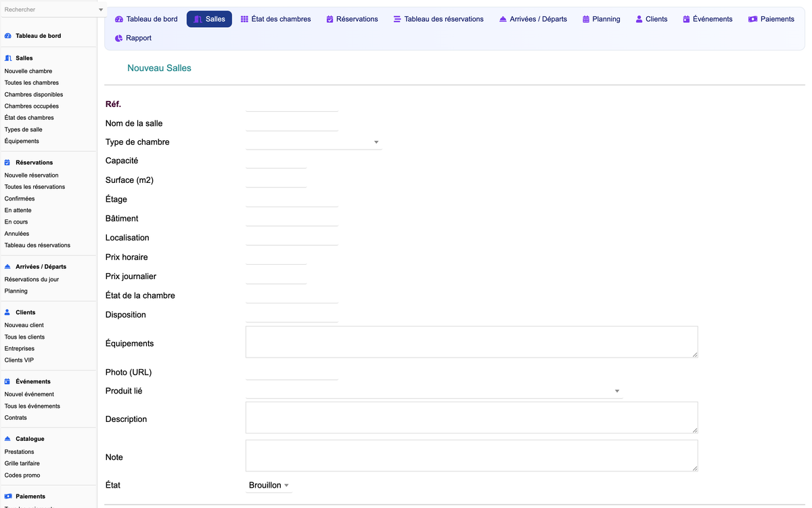The width and height of the screenshot is (812, 508).
Task: Open the Produit lié dropdown
Action: point(434,391)
